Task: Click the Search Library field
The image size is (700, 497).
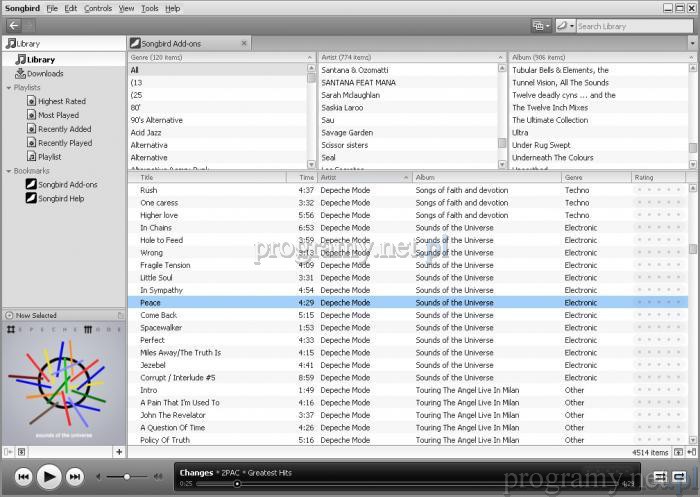Action: (x=630, y=26)
